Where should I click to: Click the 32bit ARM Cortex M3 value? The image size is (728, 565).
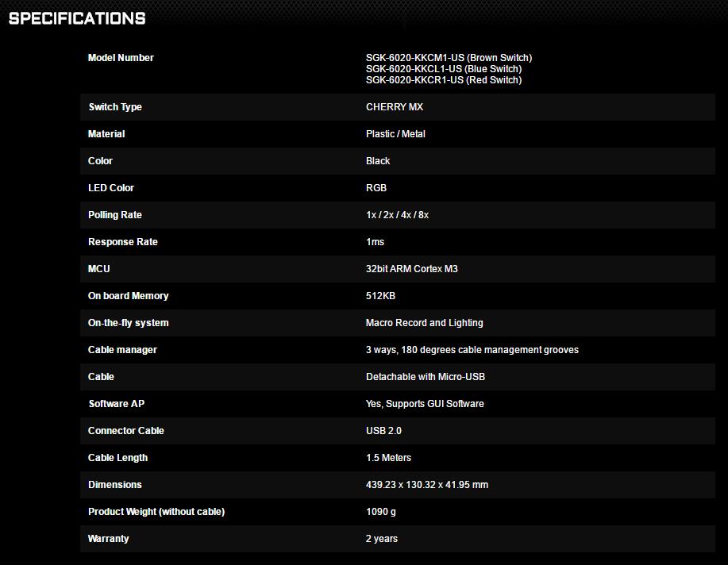412,269
